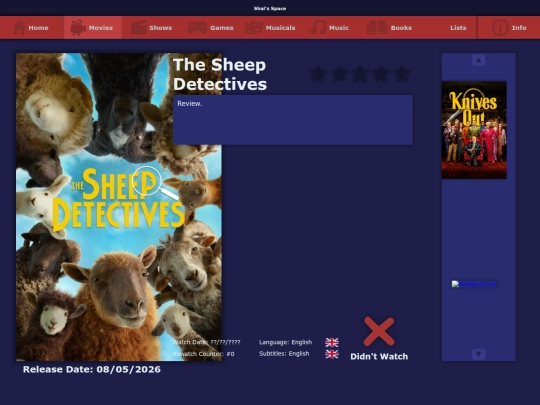Rate the movie four stars
This screenshot has width=540, height=405.
click(381, 74)
